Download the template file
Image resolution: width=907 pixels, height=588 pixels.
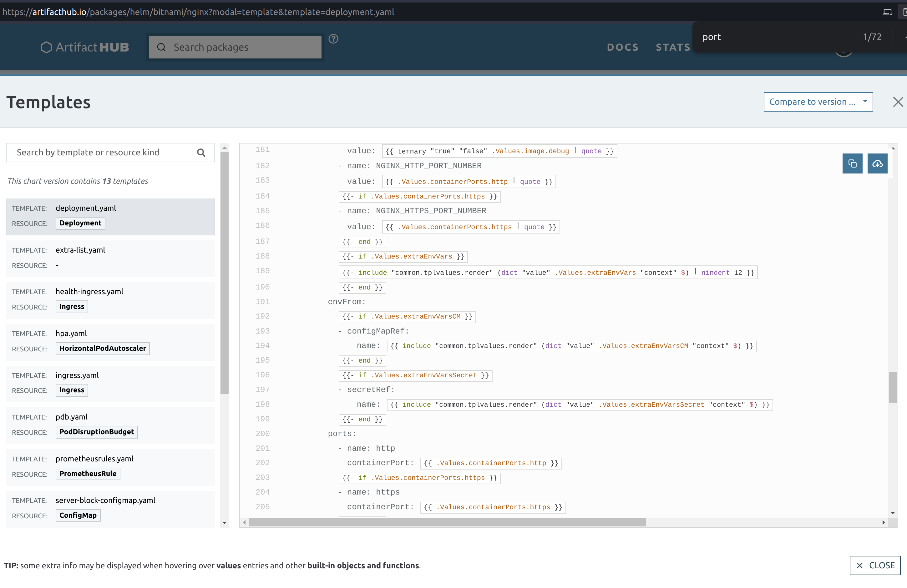(x=877, y=164)
